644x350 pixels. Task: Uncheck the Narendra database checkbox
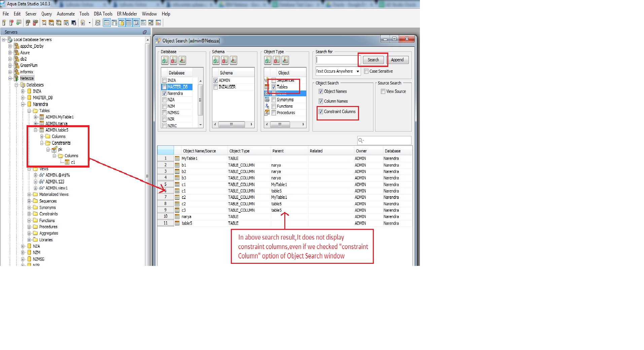pos(165,94)
